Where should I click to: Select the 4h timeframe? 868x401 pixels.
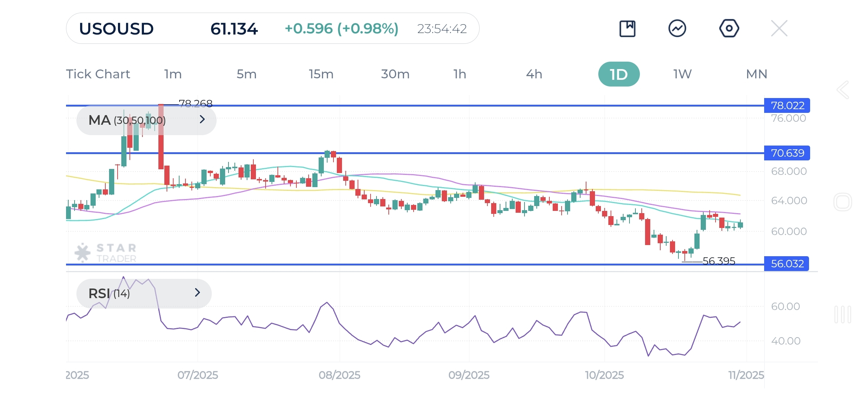pyautogui.click(x=534, y=74)
